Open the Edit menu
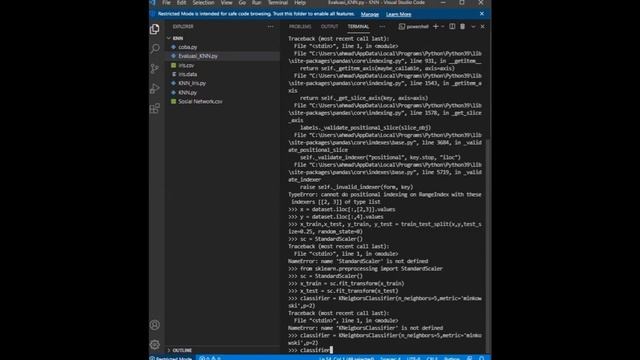 (181, 2)
